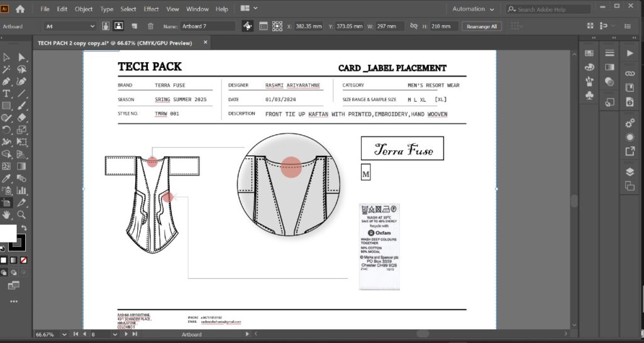Open the A4 artboard preset dropdown
This screenshot has width=644, height=343.
pyautogui.click(x=69, y=26)
